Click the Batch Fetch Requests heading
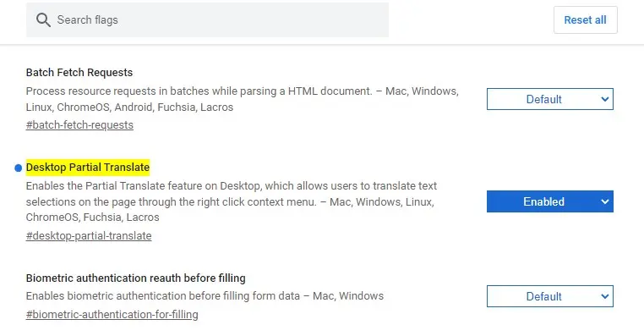644x336 pixels. pyautogui.click(x=79, y=73)
